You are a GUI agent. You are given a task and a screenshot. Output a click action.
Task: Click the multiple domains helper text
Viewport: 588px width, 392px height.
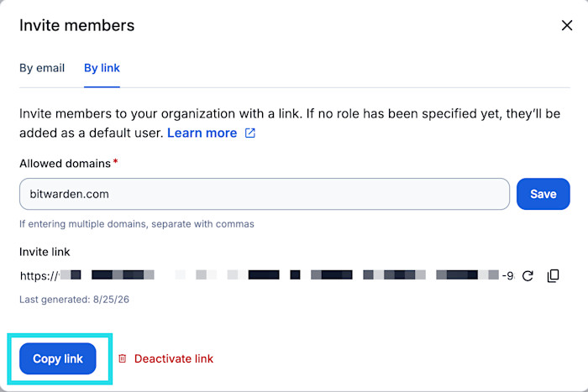pyautogui.click(x=137, y=224)
